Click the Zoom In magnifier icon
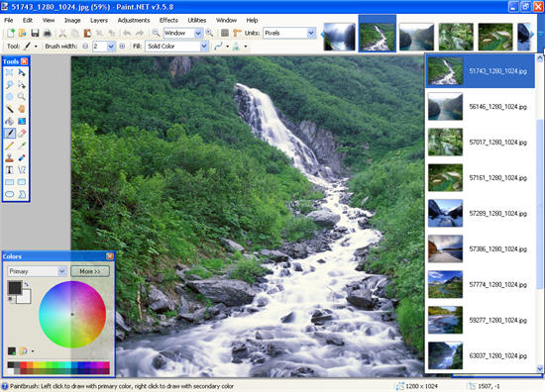 click(209, 33)
